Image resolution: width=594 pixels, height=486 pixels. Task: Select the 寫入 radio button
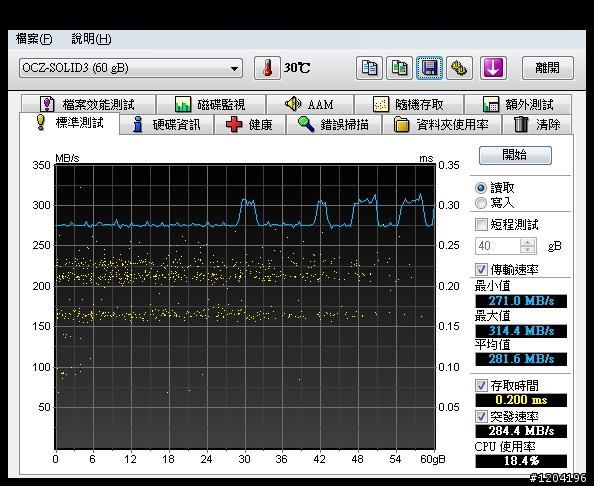pos(481,203)
